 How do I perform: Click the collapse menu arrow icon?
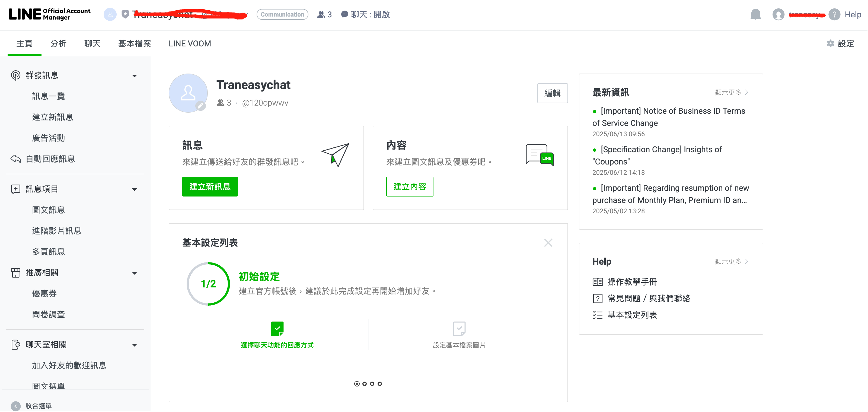pos(15,406)
